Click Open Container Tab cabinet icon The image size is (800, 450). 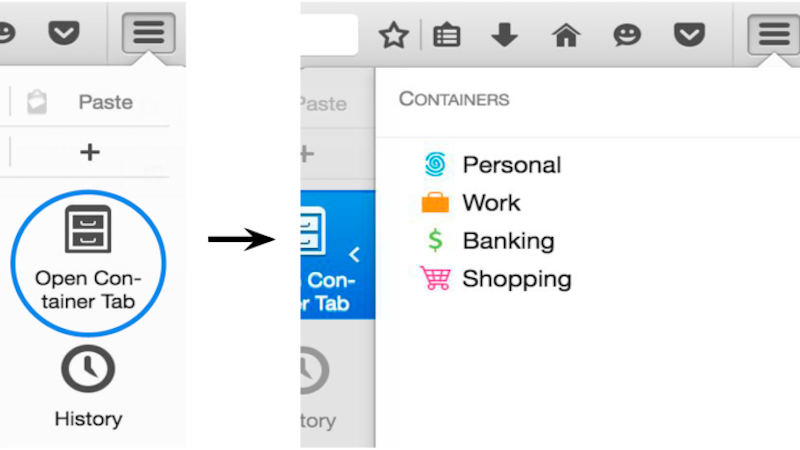click(x=88, y=229)
